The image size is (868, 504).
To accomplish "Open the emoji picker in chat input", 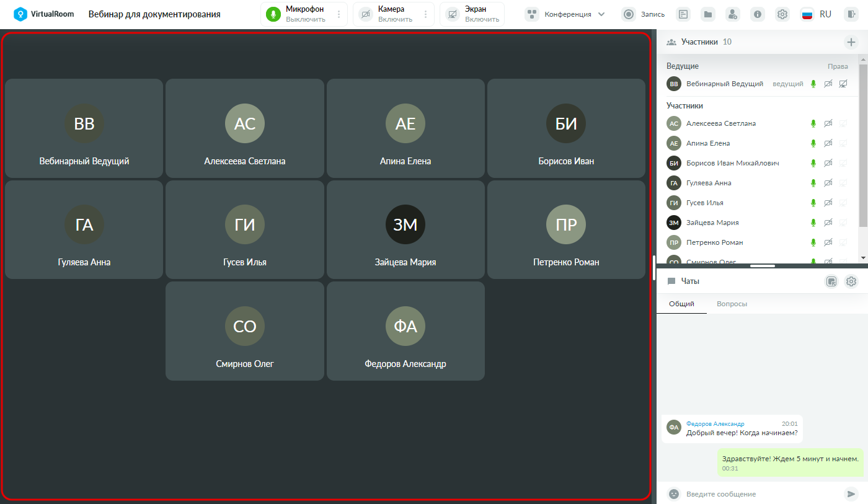I will [x=674, y=494].
